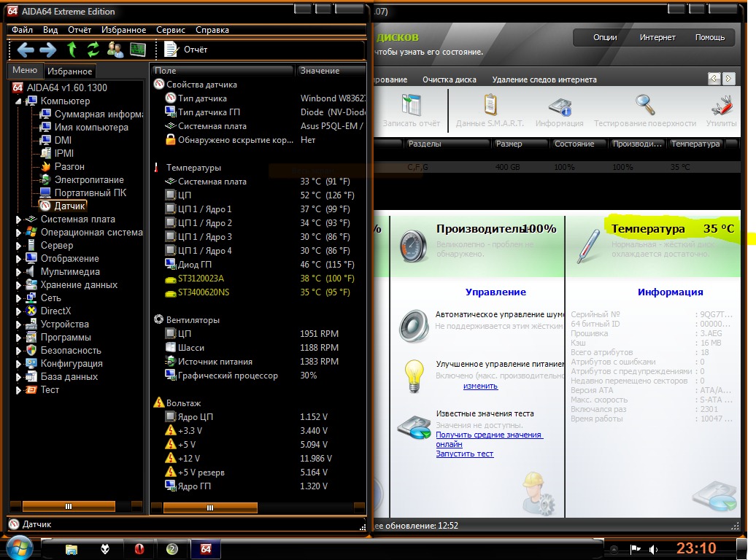Expand the Сервер tree node
The height and width of the screenshot is (560, 756).
(18, 245)
